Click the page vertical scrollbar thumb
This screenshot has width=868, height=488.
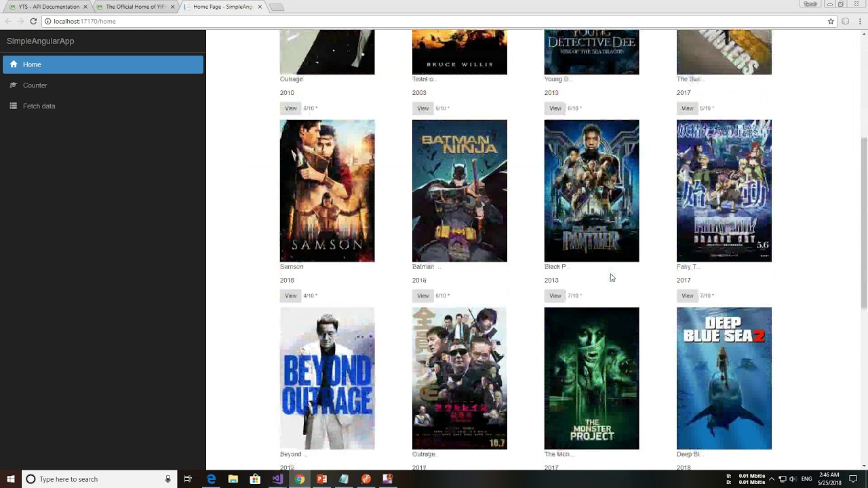[x=863, y=222]
